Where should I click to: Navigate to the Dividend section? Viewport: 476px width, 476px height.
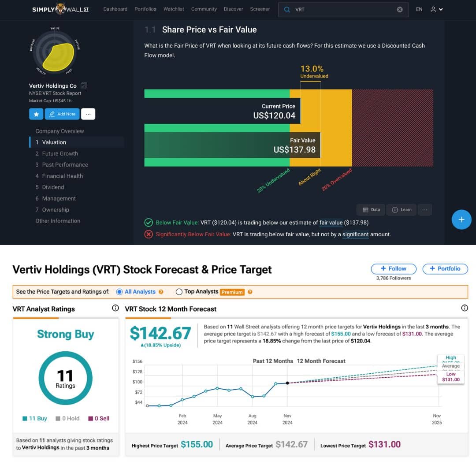click(50, 187)
